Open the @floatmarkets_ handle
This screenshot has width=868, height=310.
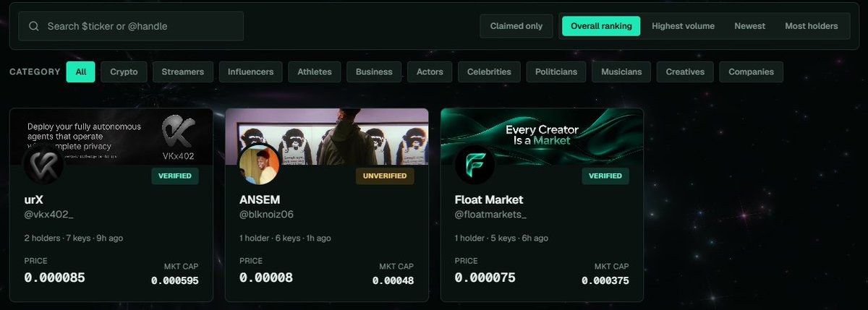[x=490, y=215]
